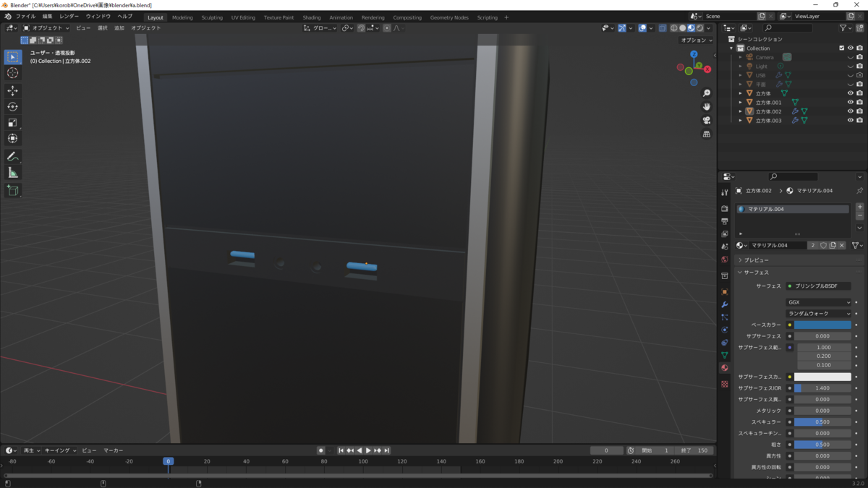Collapse the サーフェス panel
Image resolution: width=868 pixels, height=488 pixels.
756,273
